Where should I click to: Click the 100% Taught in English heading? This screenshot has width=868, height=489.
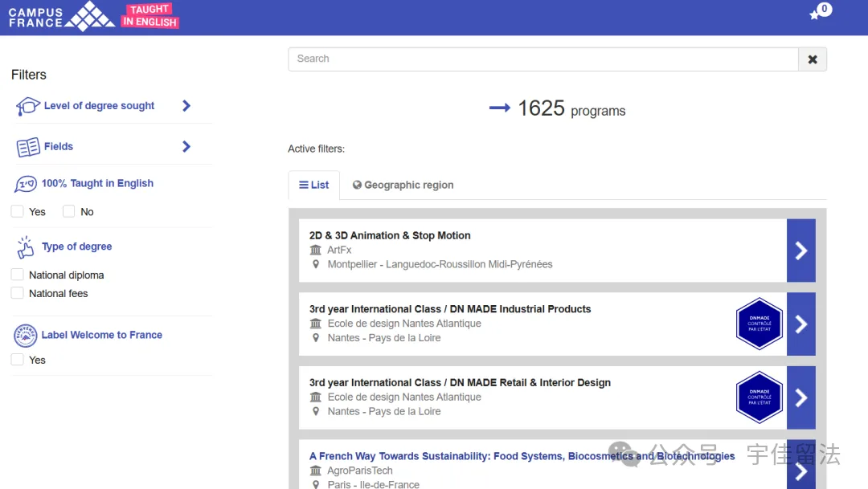(97, 184)
